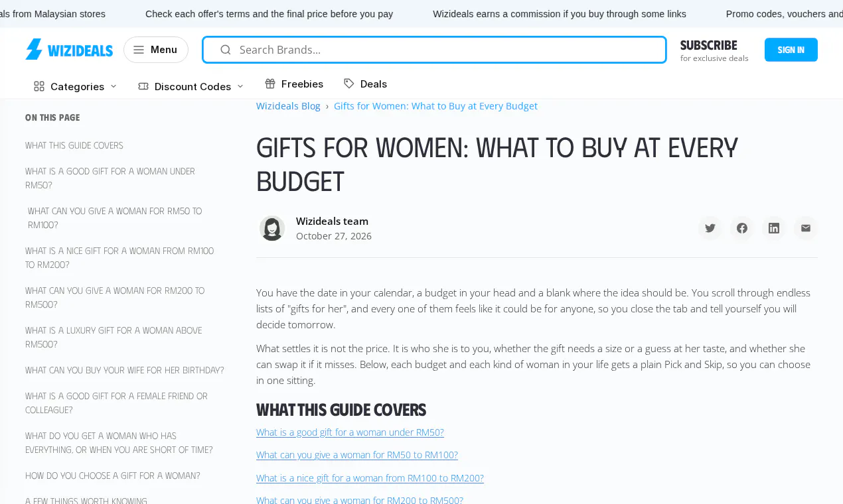Select sidebar link about gift under RM50

(x=110, y=178)
